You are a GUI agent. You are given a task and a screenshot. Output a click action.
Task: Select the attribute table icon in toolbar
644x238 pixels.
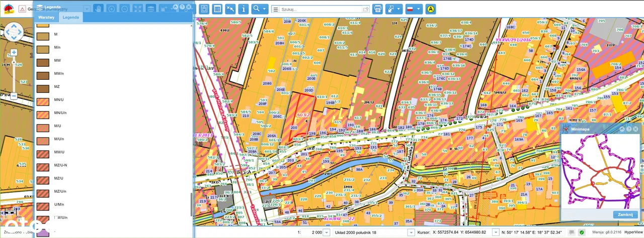(217, 9)
